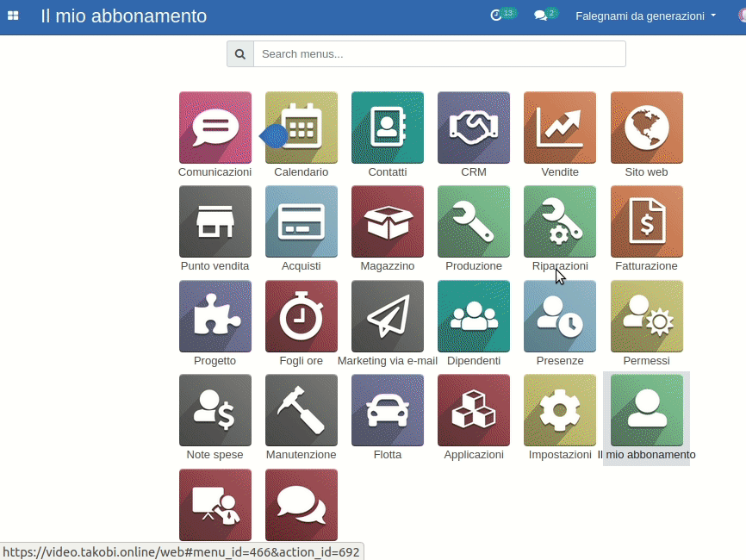Image resolution: width=746 pixels, height=560 pixels.
Task: Open the Produzione wrench icon
Action: (474, 221)
